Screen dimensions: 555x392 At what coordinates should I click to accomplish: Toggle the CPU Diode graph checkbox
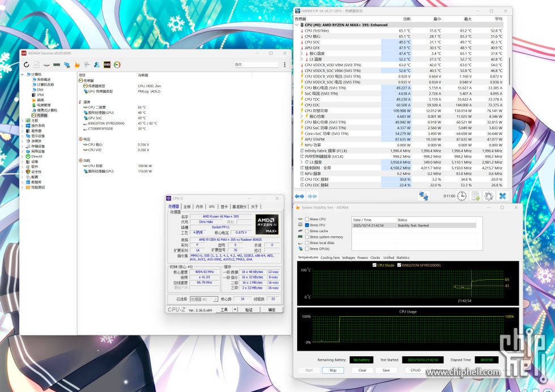(374, 265)
